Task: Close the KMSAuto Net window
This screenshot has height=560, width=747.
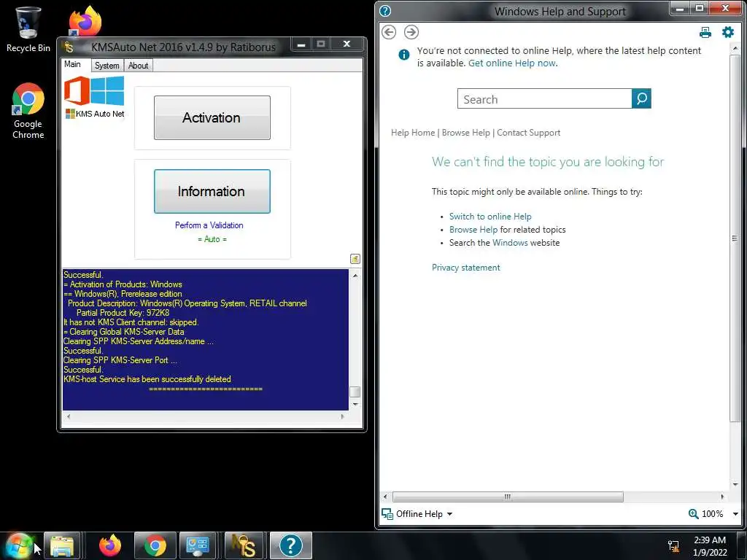Action: pos(347,44)
